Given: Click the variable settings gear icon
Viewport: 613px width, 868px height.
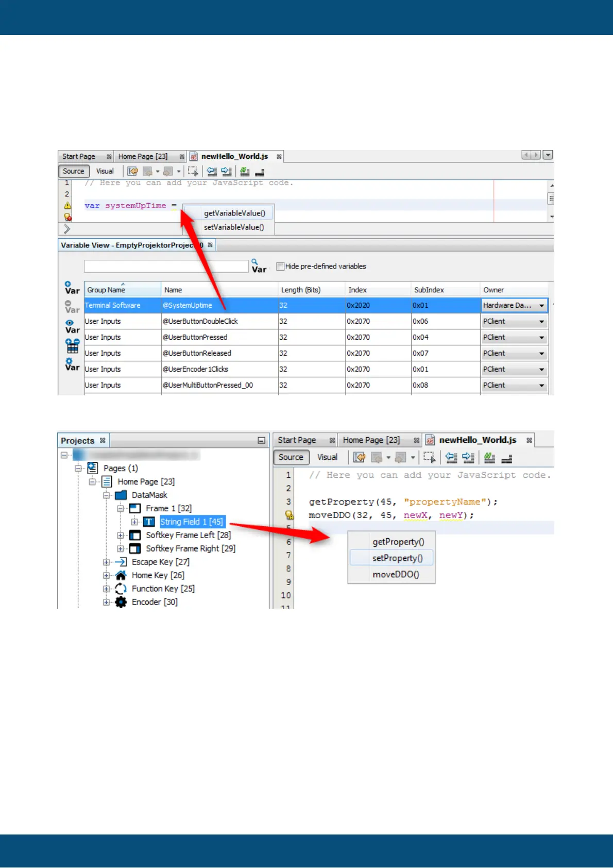Looking at the screenshot, I should 72,364.
